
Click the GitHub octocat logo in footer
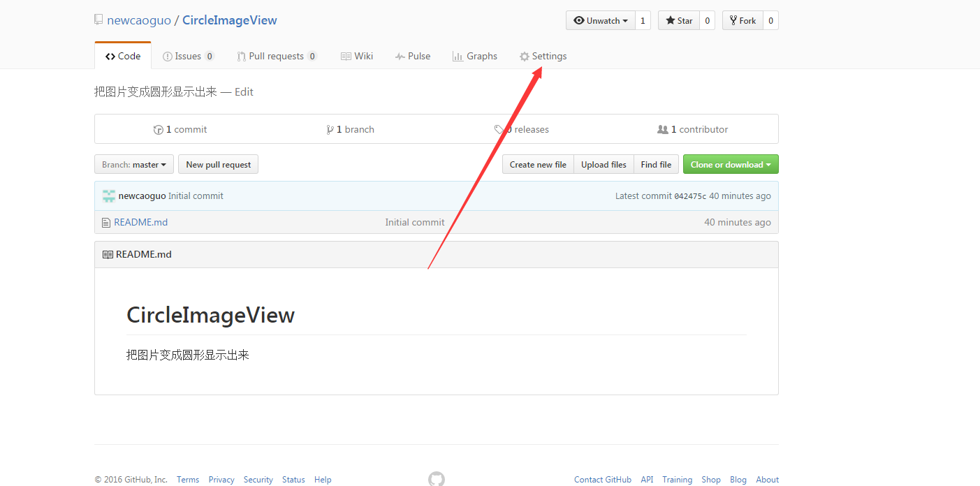click(x=436, y=479)
